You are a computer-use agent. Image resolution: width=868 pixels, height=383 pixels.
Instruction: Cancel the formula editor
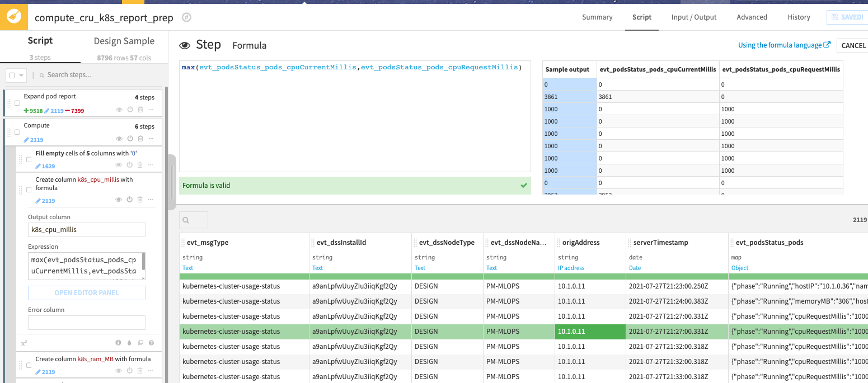click(853, 46)
